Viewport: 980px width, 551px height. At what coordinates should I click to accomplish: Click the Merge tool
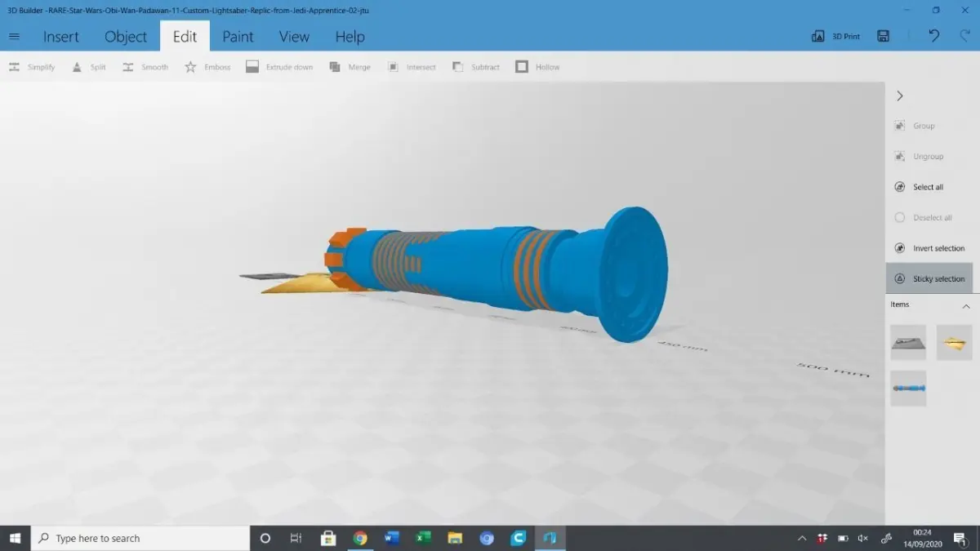[x=350, y=67]
